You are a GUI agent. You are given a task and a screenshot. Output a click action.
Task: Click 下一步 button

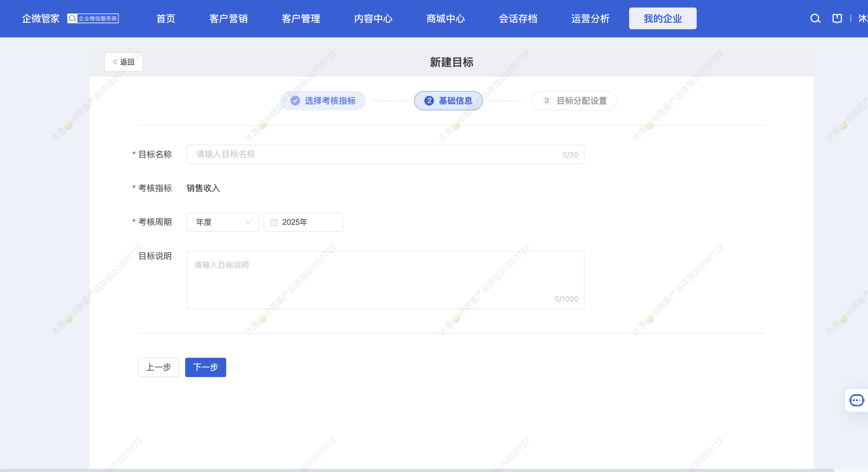[206, 367]
